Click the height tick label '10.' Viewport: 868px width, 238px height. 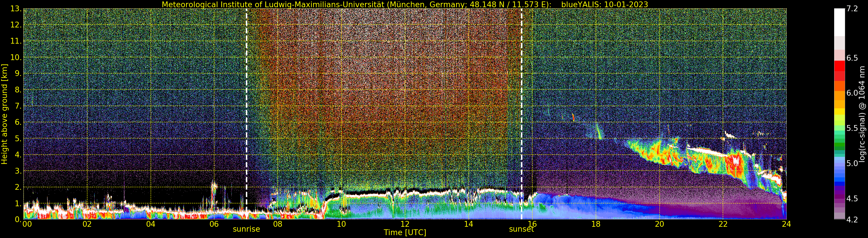(16, 57)
